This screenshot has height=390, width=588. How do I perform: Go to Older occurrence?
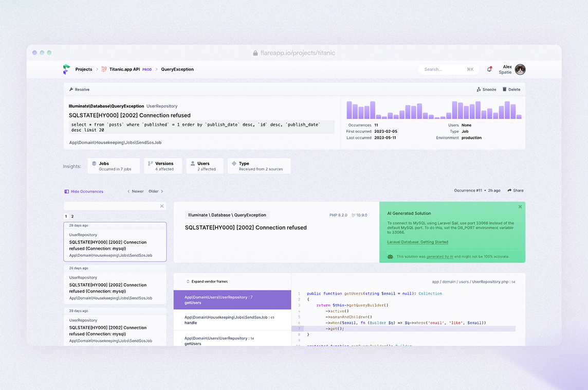pos(156,191)
